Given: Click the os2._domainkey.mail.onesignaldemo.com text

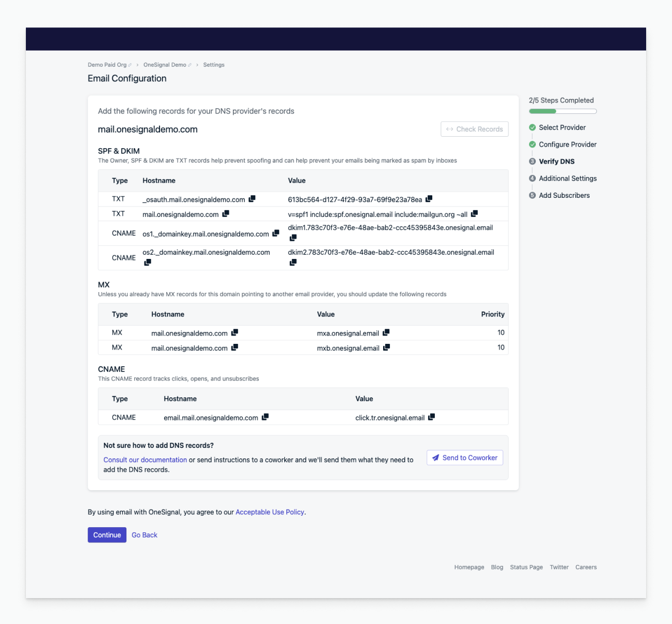Looking at the screenshot, I should [206, 253].
